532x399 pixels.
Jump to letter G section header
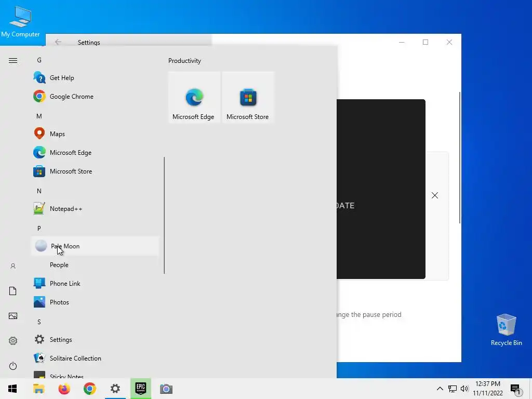(x=39, y=60)
